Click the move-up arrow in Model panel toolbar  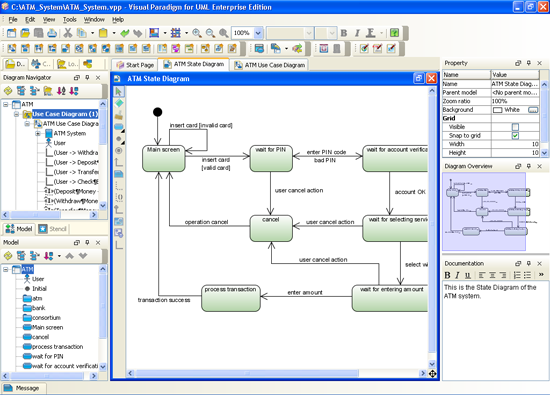(x=69, y=256)
